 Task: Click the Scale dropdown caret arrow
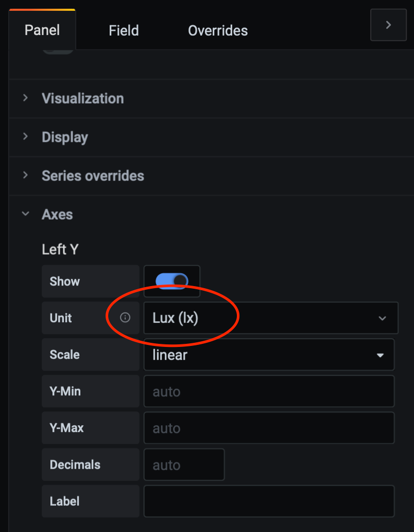[381, 355]
